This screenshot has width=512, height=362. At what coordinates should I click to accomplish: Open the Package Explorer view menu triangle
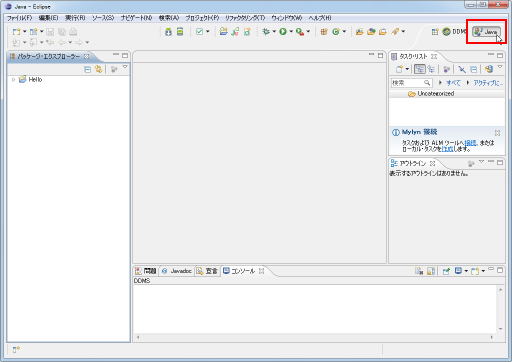[125, 67]
